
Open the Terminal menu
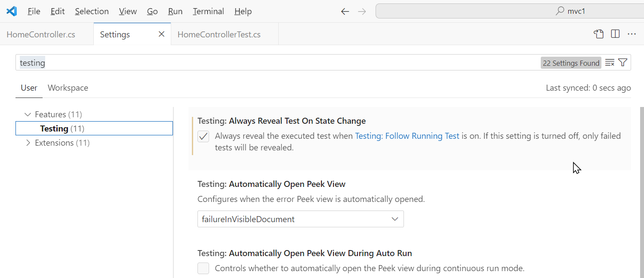(x=208, y=12)
